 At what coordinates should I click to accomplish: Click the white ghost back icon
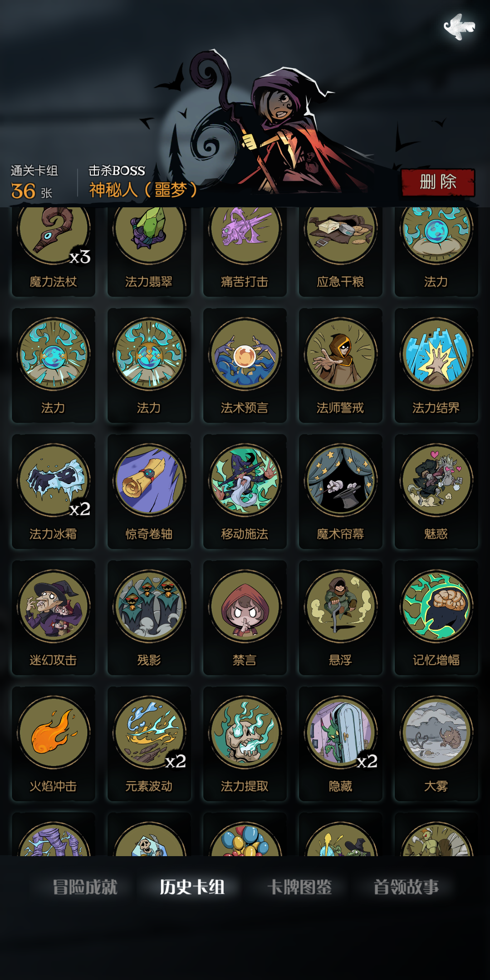[459, 27]
